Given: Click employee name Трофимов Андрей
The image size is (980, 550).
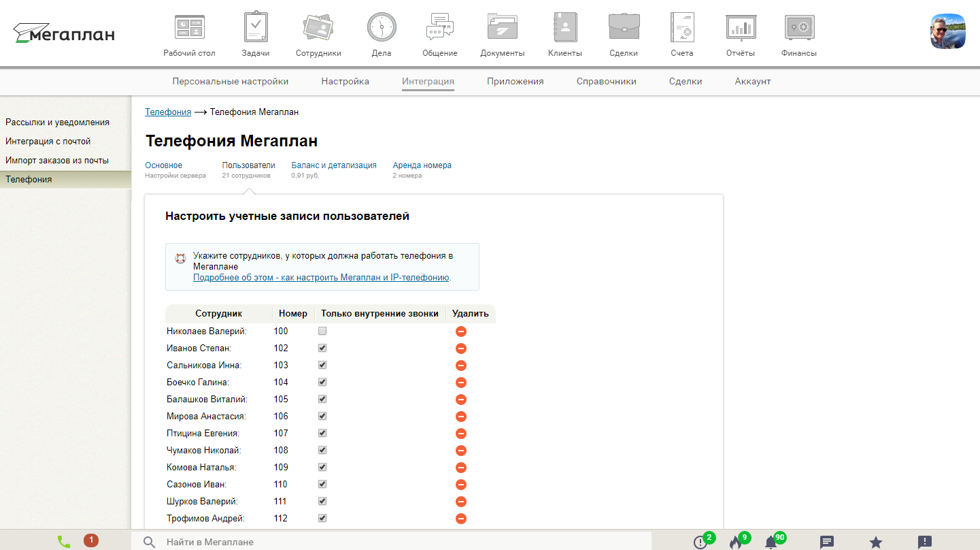Looking at the screenshot, I should pyautogui.click(x=205, y=519).
